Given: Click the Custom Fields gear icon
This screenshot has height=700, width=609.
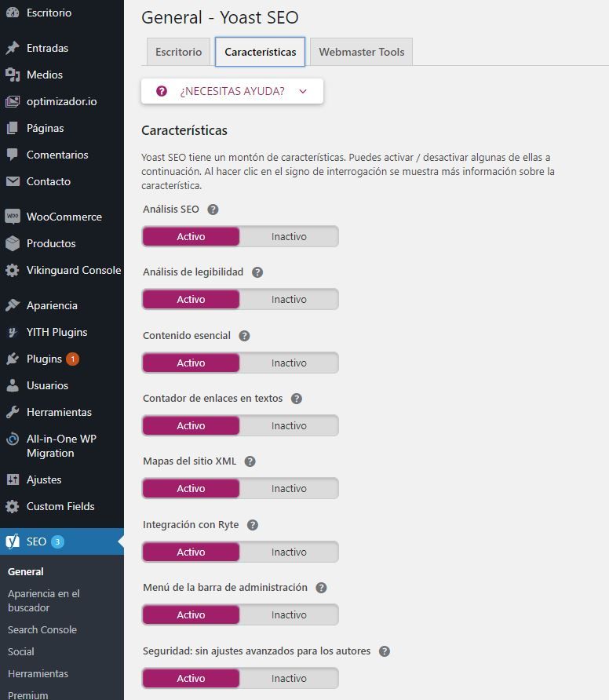Looking at the screenshot, I should point(13,506).
